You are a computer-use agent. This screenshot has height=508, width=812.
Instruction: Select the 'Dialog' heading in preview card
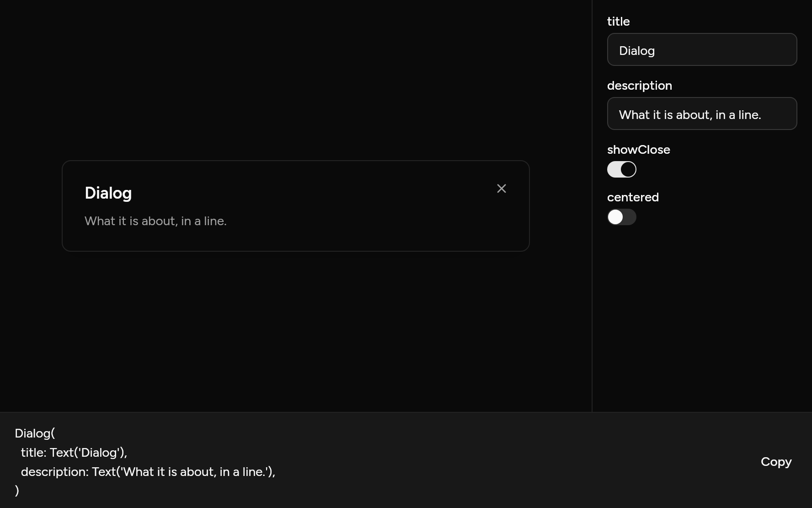(x=108, y=193)
